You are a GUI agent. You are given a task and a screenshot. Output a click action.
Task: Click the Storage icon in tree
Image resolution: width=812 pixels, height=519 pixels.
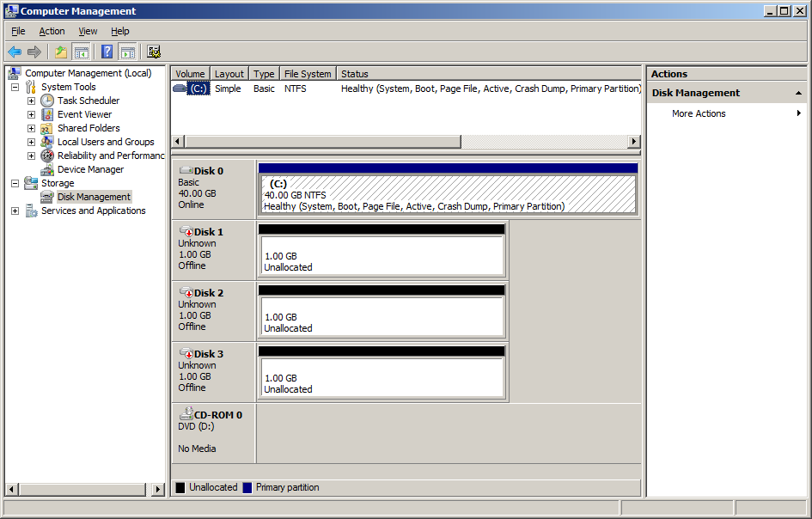(31, 183)
